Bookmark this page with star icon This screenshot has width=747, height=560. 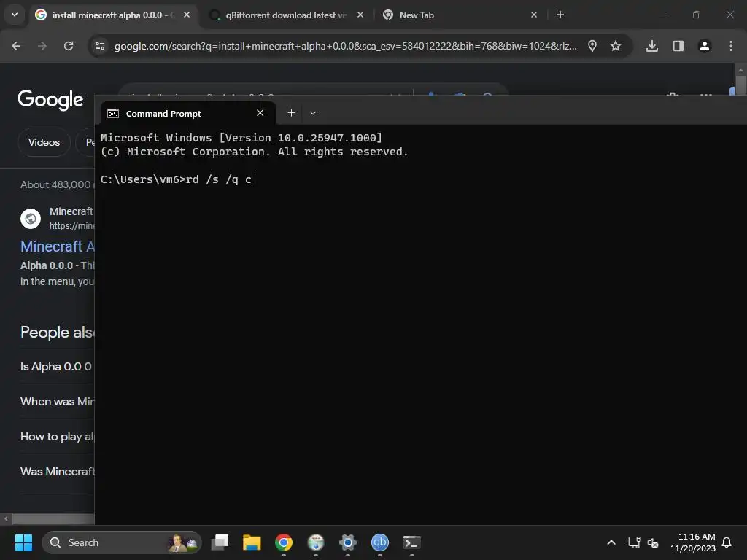pyautogui.click(x=616, y=46)
